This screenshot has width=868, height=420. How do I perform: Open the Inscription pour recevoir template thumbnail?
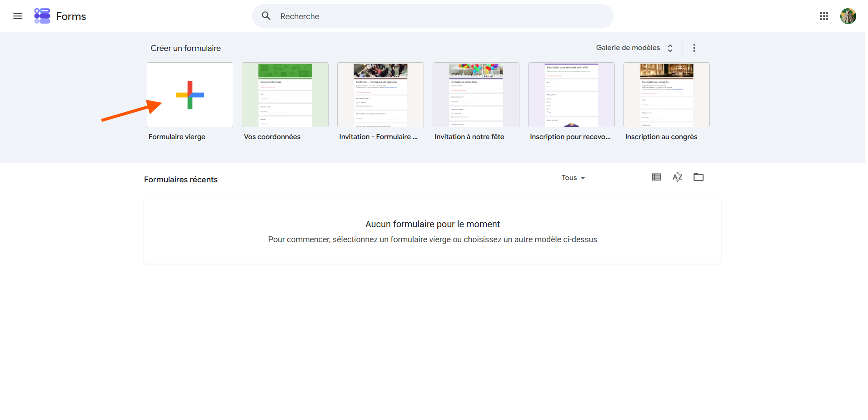pyautogui.click(x=571, y=95)
